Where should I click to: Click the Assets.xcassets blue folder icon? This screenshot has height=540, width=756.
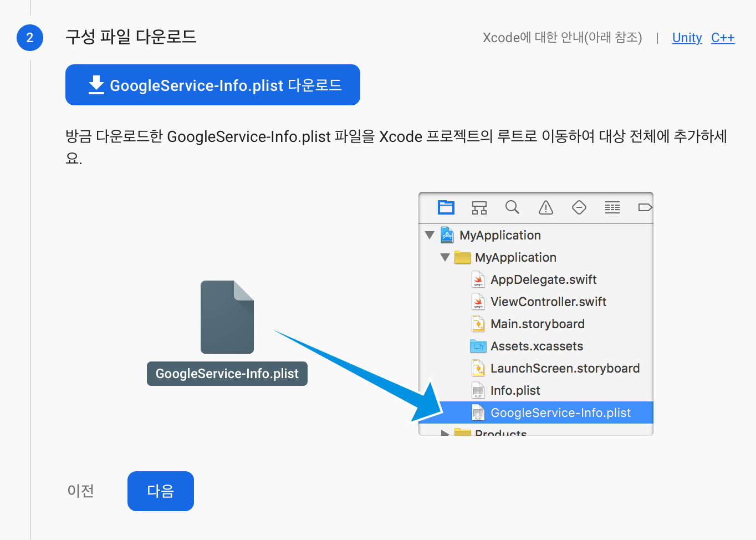(478, 346)
